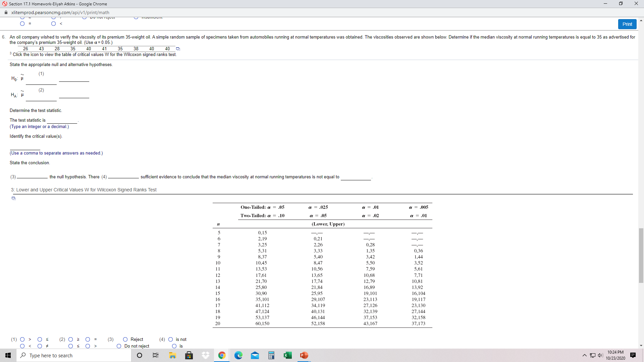Click the data table popup icon after the viscosity values

click(x=178, y=49)
